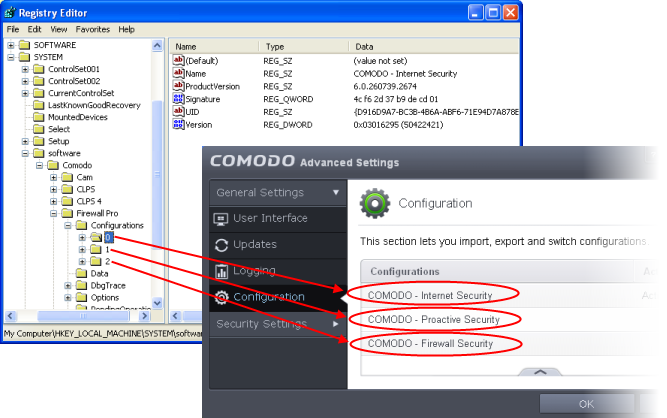This screenshot has width=667, height=418.
Task: Expand the CLPS 4 key
Action: (x=54, y=201)
